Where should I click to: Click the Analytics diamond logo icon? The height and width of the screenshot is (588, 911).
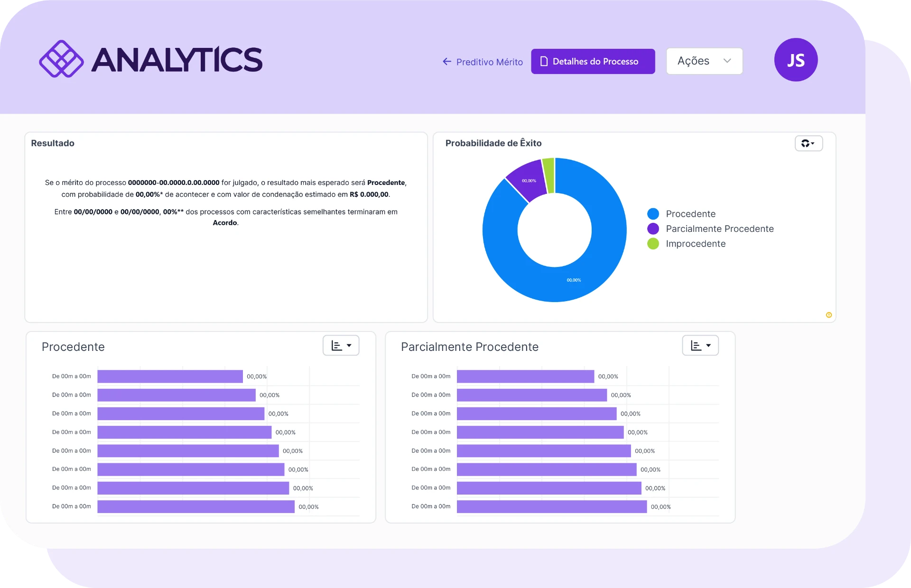click(x=61, y=59)
